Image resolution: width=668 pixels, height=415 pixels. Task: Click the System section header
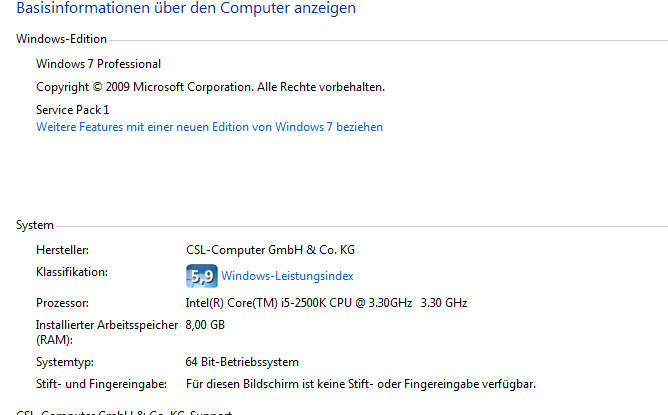coord(35,226)
